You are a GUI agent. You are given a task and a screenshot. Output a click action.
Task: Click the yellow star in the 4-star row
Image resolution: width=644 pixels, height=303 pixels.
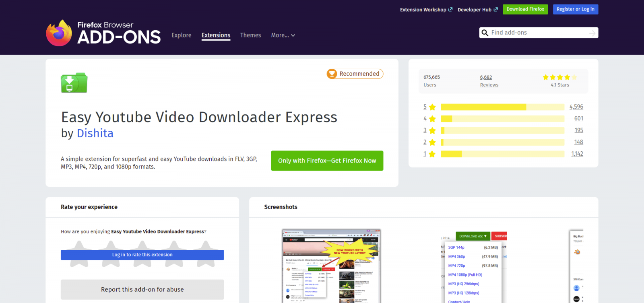click(x=432, y=119)
